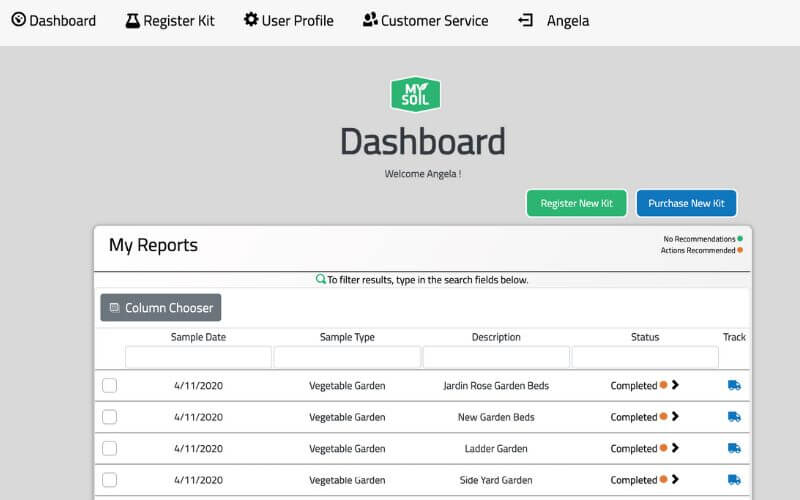This screenshot has height=500, width=800.
Task: Click the gear icon beside User Profile
Action: 251,20
